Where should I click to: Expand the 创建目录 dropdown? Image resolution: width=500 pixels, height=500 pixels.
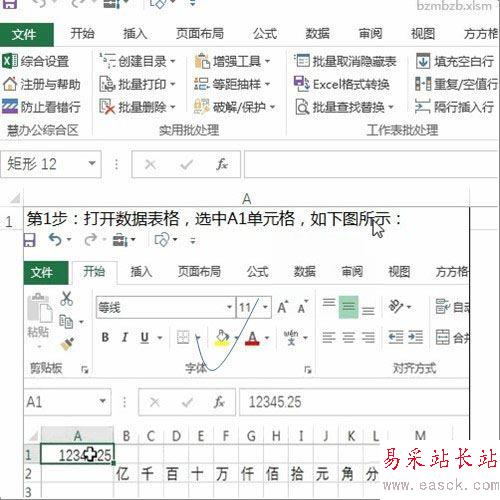173,61
